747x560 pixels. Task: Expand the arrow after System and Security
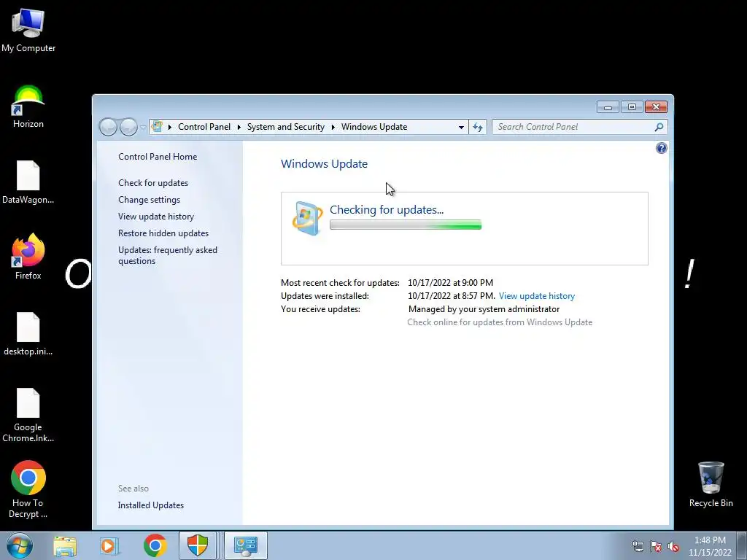pos(333,127)
